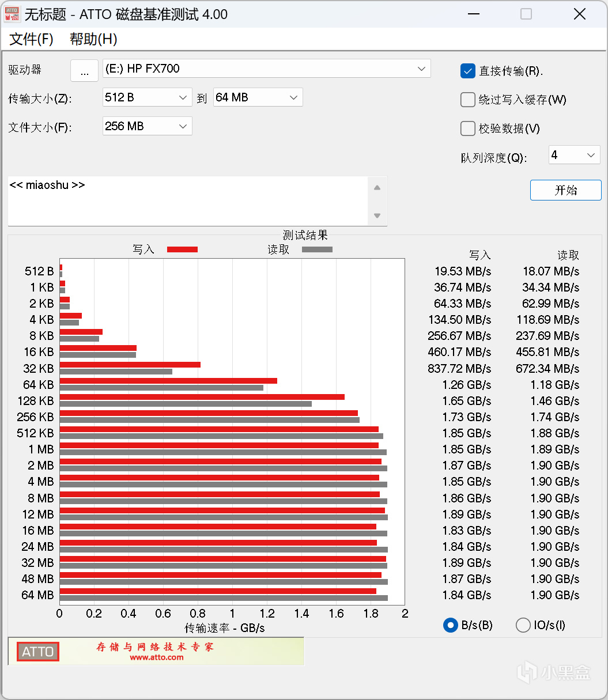
Task: Click the ATTO logo in bottom banner
Action: (x=37, y=652)
